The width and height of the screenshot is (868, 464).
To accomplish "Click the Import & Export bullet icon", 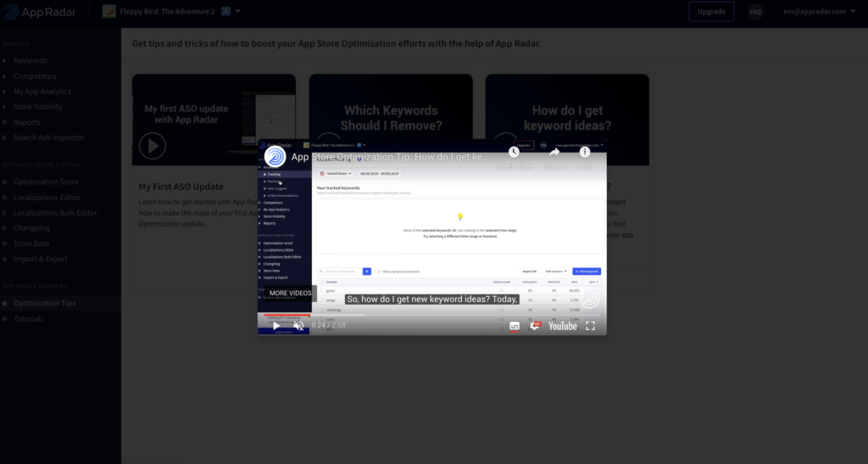I will pos(4,259).
